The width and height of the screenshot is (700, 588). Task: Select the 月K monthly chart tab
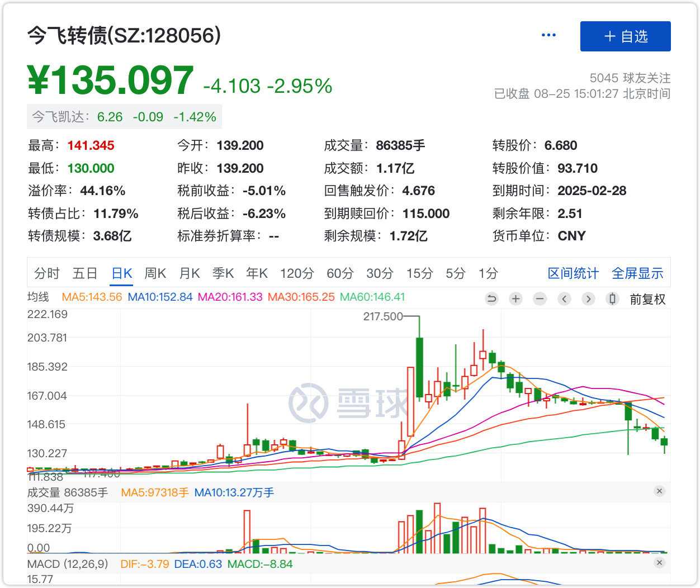190,273
